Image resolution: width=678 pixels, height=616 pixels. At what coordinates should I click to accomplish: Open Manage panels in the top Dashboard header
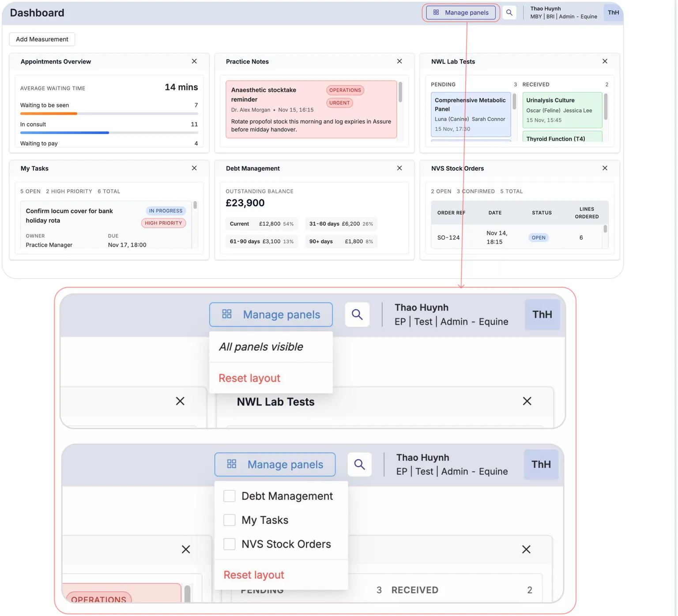pos(461,12)
